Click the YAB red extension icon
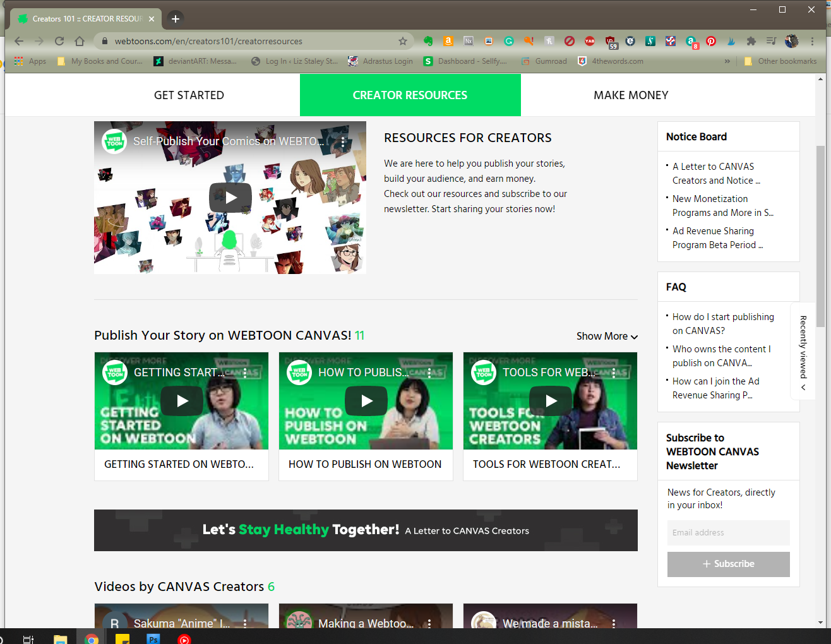The width and height of the screenshot is (831, 644). click(x=590, y=41)
